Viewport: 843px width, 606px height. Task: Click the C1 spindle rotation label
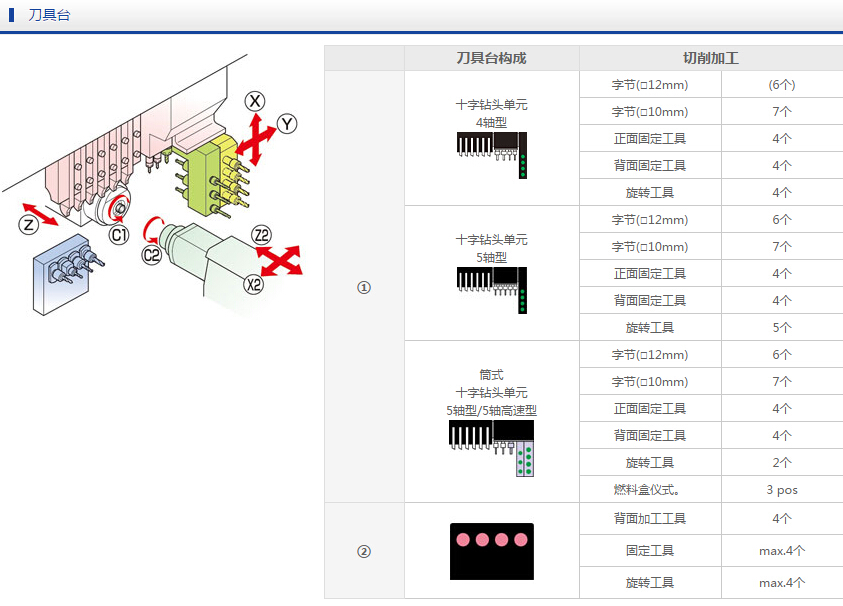pyautogui.click(x=119, y=235)
